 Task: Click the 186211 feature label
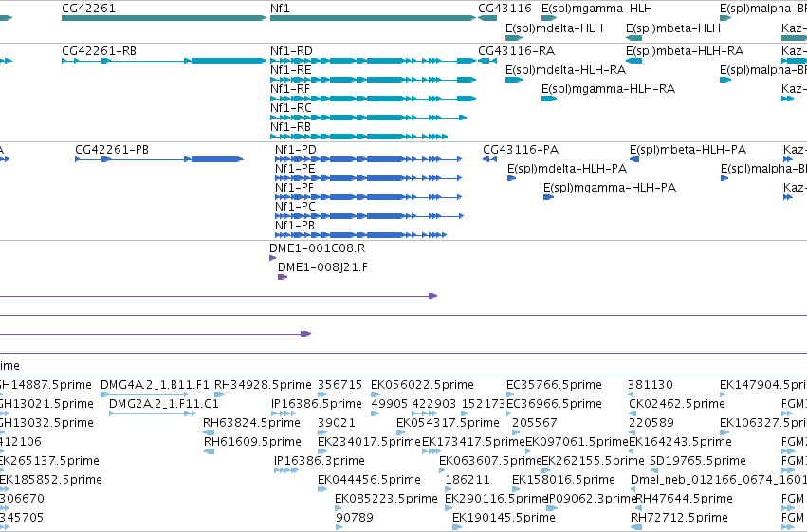pos(468,480)
